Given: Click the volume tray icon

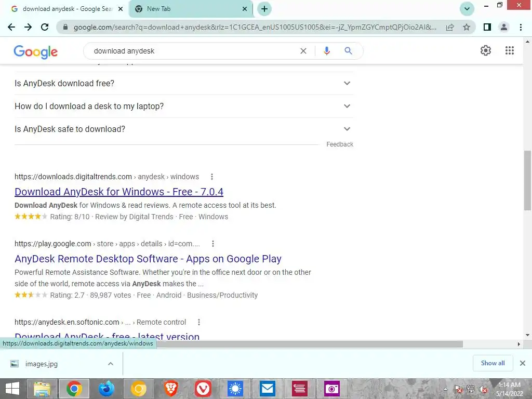Looking at the screenshot, I should [x=483, y=389].
